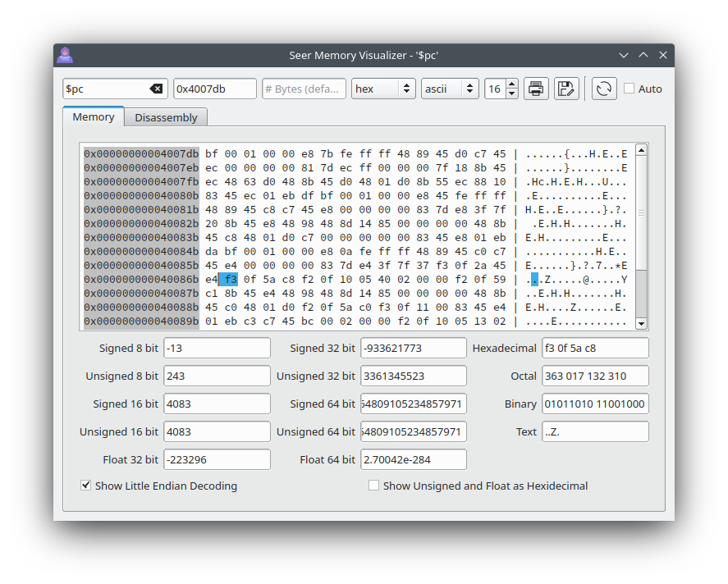
Task: Click the Unsigned 16 bit value field
Action: (x=217, y=431)
